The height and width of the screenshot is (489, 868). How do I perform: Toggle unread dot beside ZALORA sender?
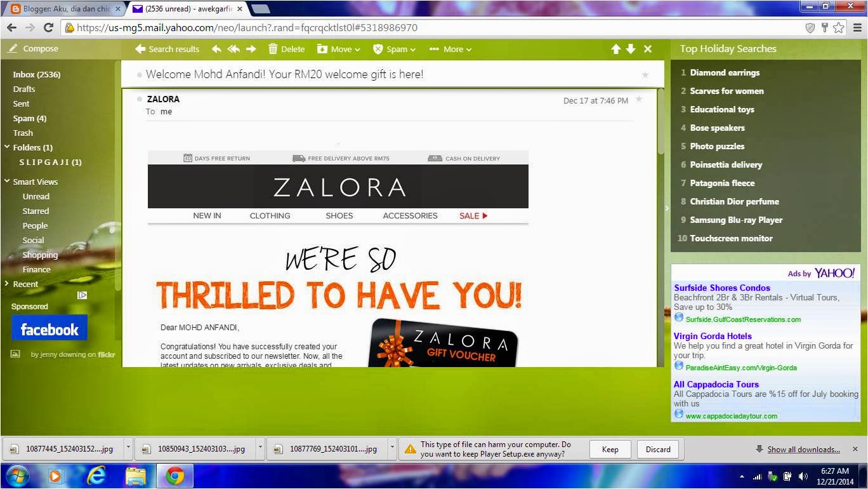click(140, 99)
